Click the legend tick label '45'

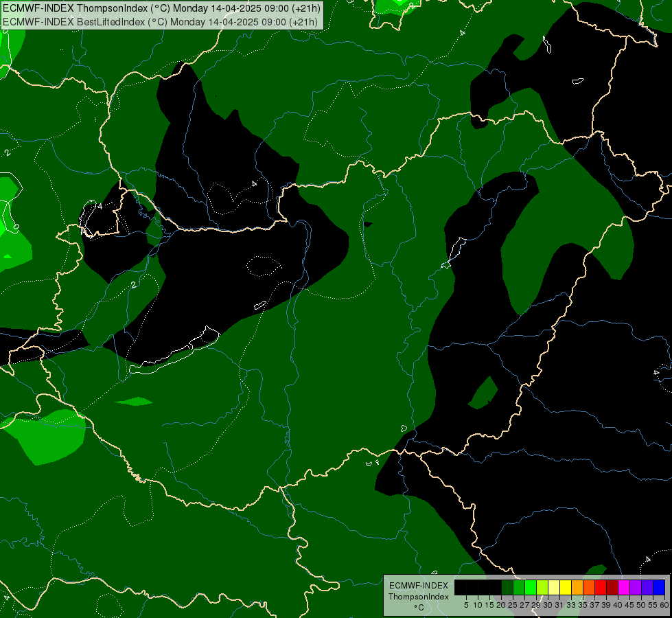[x=630, y=605]
